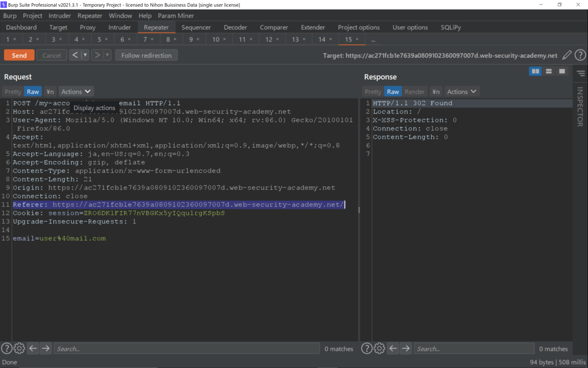Select the stacked horizontal layout icon
The height and width of the screenshot is (368, 588).
click(x=549, y=71)
